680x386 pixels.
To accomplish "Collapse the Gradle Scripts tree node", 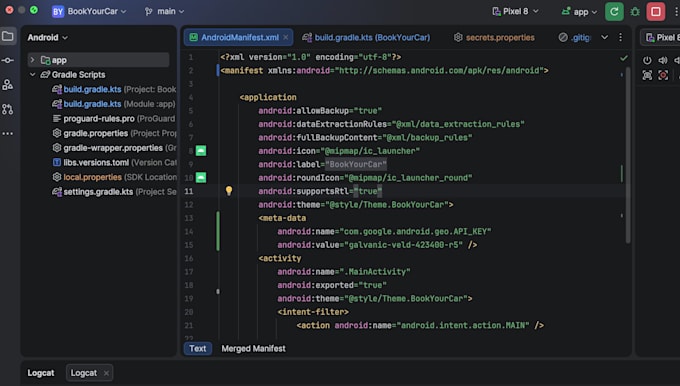I will click(33, 75).
